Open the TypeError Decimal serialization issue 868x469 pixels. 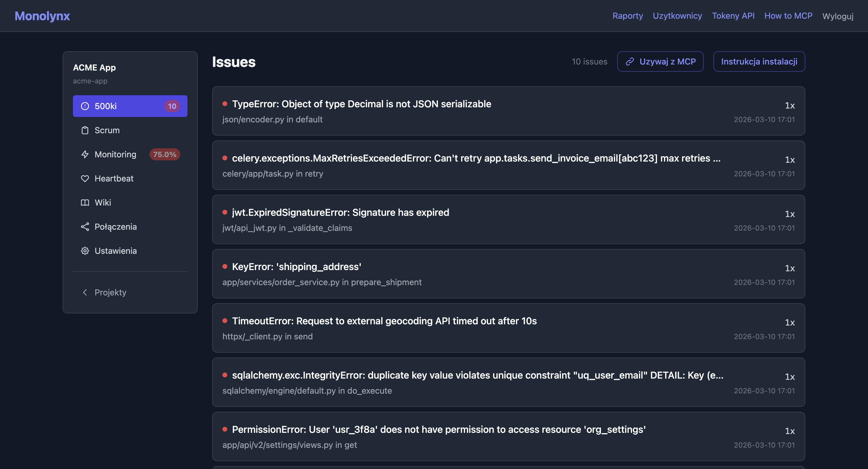click(x=362, y=104)
